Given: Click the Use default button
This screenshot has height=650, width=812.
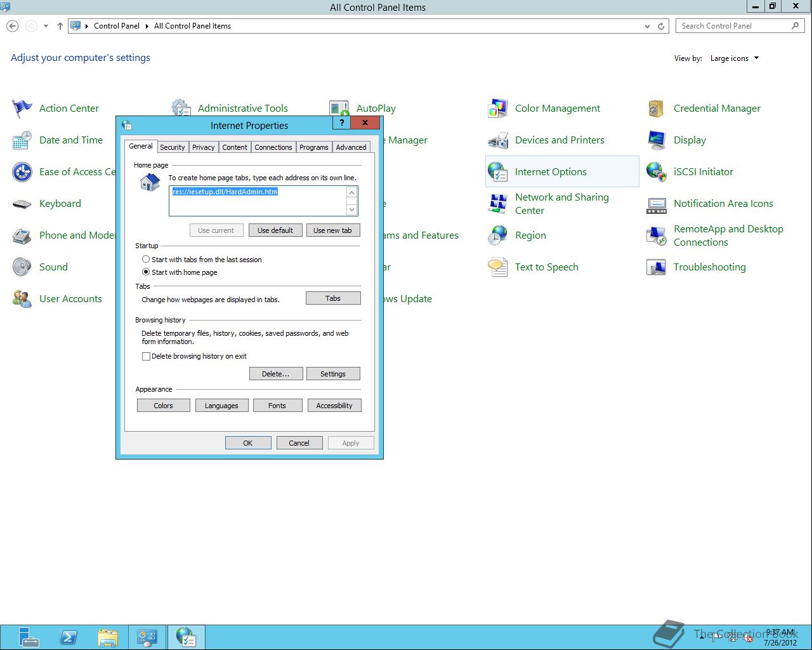Looking at the screenshot, I should (275, 230).
